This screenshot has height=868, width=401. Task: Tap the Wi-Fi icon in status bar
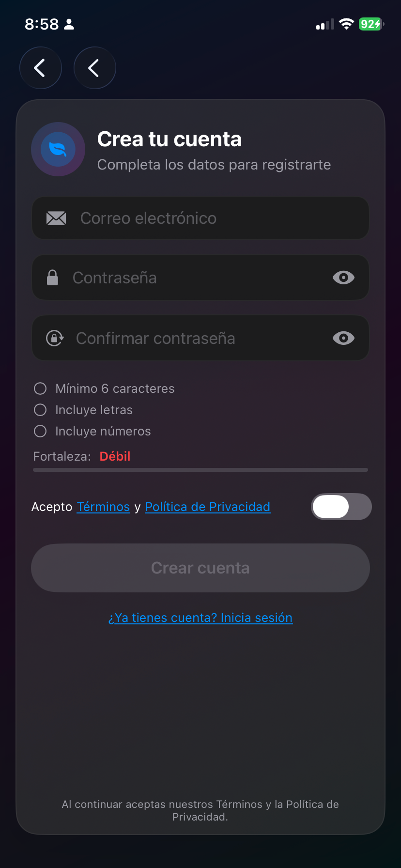(x=346, y=24)
